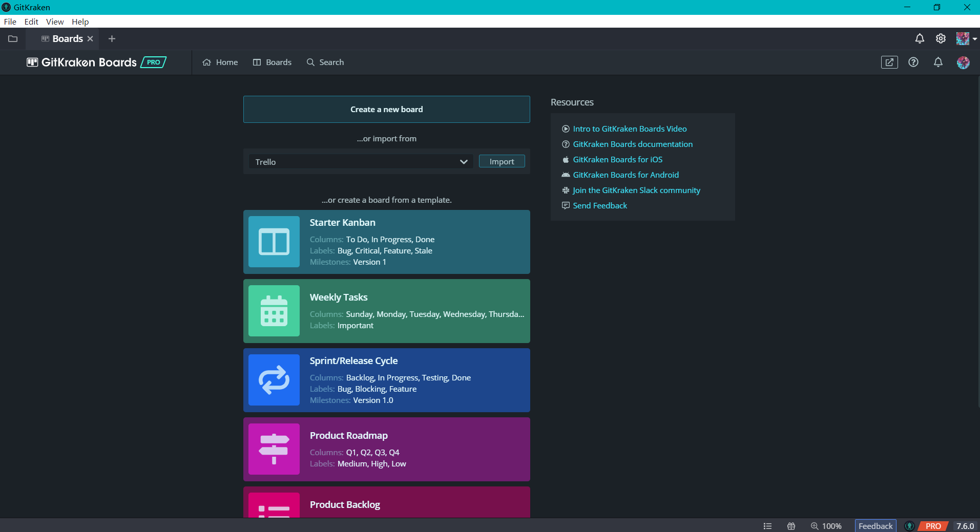Click the Android icon beside Android link
The height and width of the screenshot is (532, 980).
tap(566, 175)
